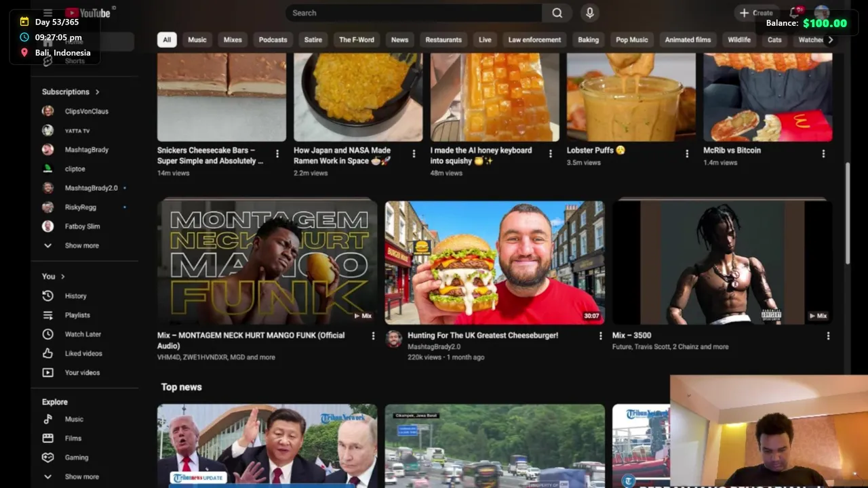Select the Music filter chip
The width and height of the screenshot is (868, 488).
197,39
